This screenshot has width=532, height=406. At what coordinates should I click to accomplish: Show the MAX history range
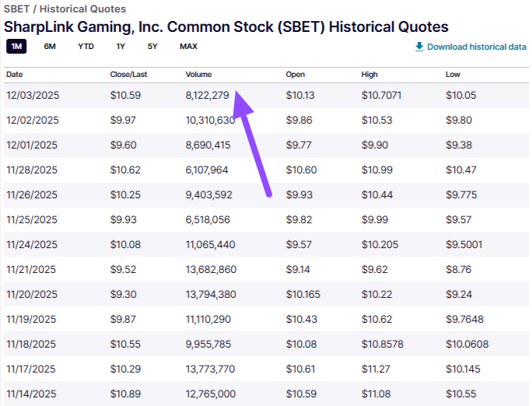pos(188,47)
